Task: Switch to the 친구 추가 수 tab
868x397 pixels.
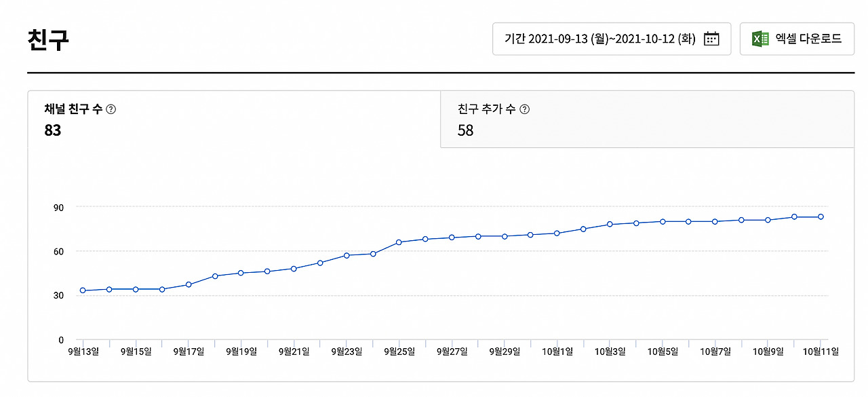Action: [647, 119]
